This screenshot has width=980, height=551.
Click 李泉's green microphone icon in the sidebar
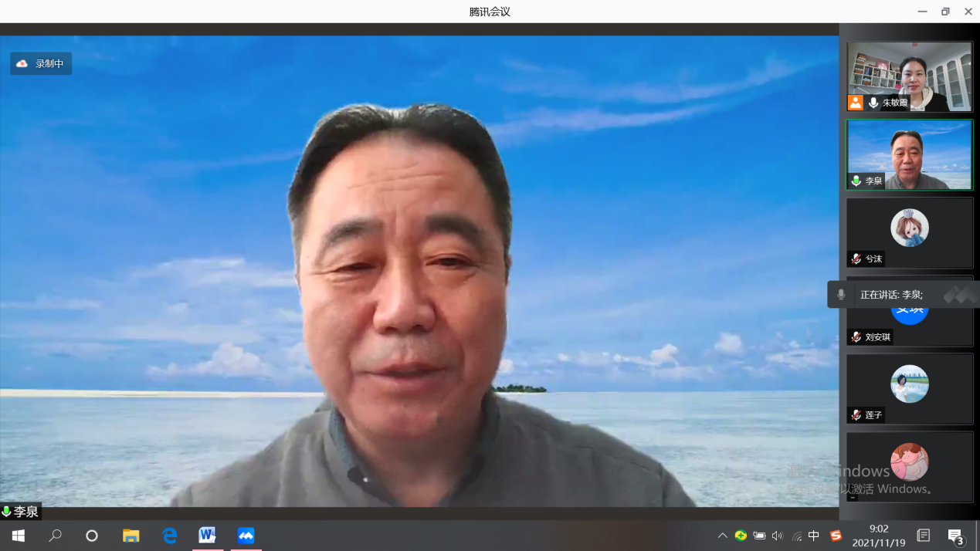point(856,181)
